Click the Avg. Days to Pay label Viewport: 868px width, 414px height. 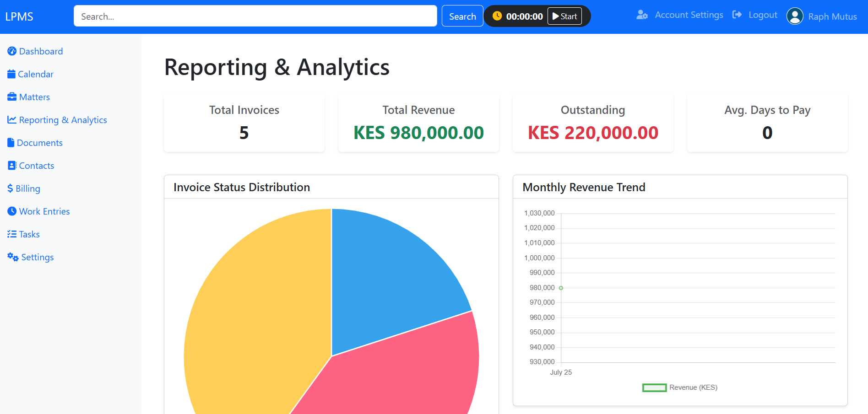tap(767, 110)
